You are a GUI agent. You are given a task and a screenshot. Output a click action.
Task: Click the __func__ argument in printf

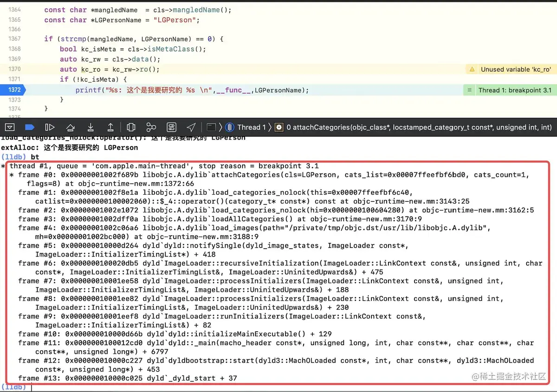click(x=233, y=90)
